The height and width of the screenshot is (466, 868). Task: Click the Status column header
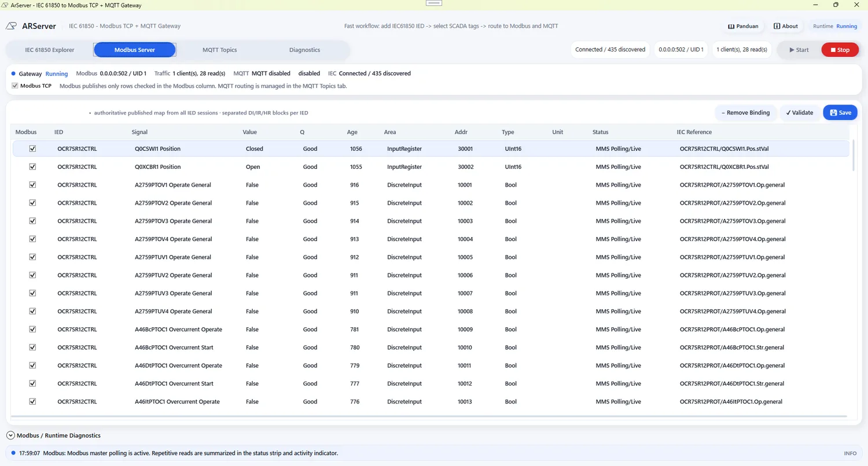tap(601, 132)
